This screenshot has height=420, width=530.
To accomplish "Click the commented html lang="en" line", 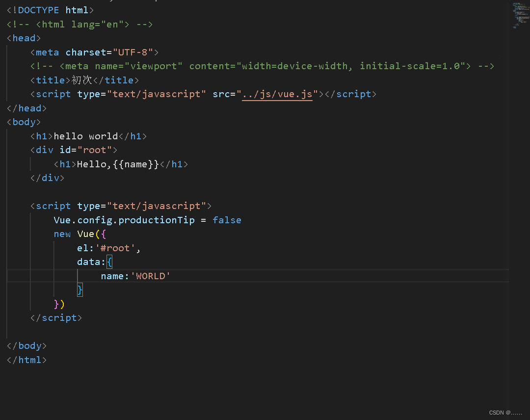I will tap(80, 25).
